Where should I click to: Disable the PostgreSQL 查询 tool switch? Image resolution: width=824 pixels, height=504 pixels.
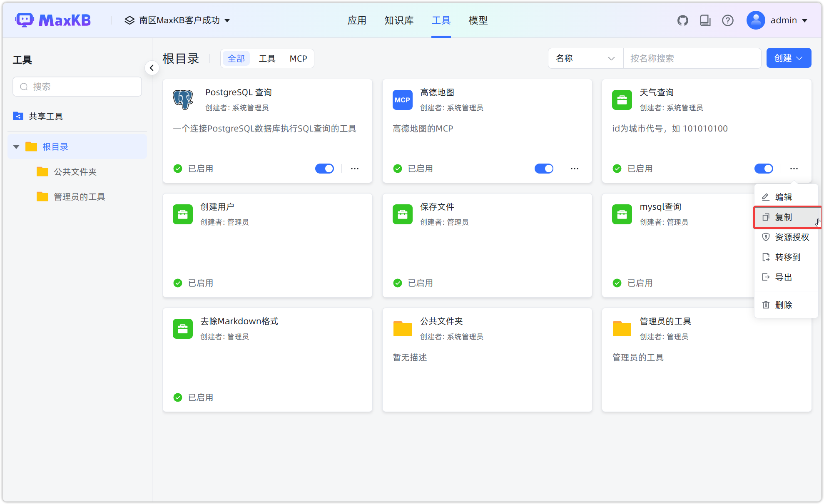coord(324,169)
